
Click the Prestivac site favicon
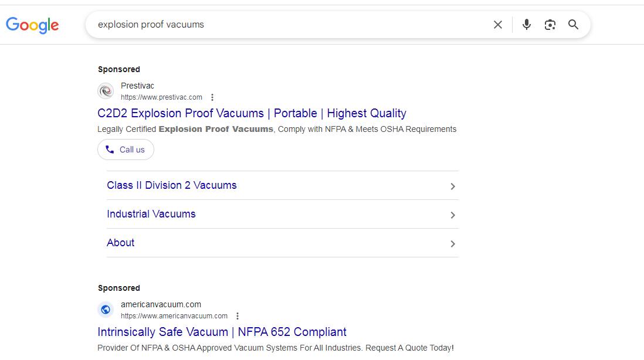coord(106,91)
